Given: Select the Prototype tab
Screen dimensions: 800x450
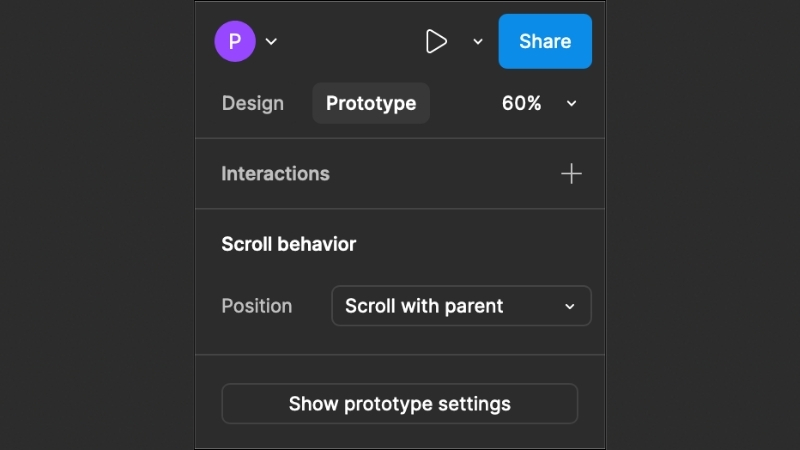Looking at the screenshot, I should [x=371, y=103].
